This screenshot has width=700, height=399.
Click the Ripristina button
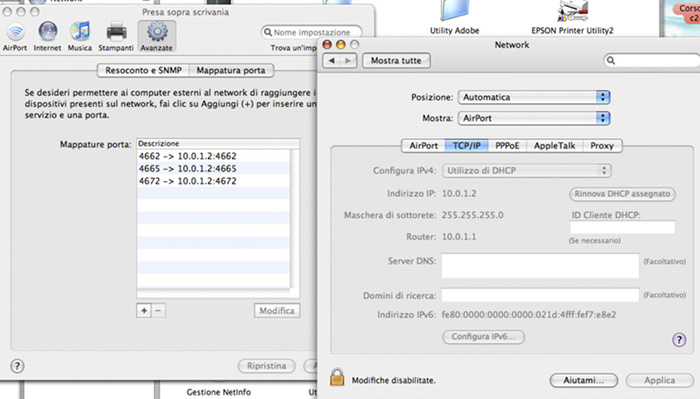(x=267, y=366)
